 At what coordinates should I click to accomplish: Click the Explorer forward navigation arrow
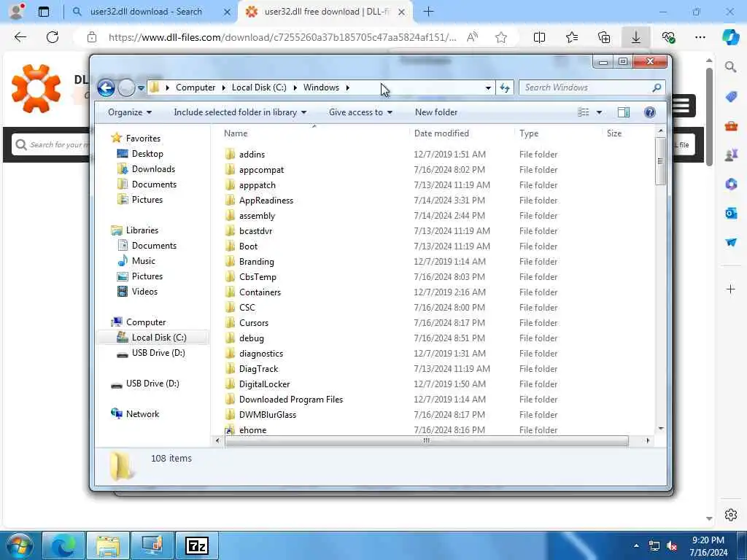coord(126,87)
